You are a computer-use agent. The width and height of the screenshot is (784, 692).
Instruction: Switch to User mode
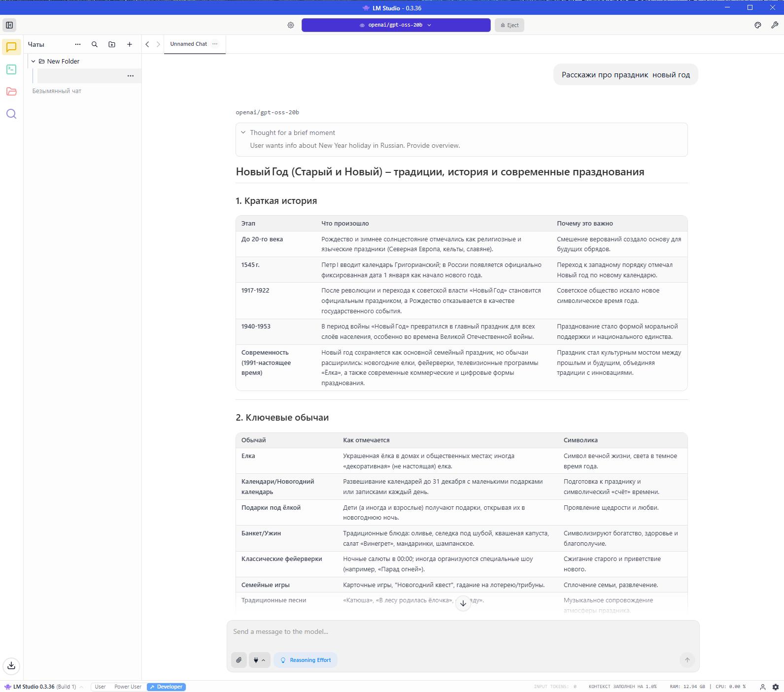pos(100,687)
